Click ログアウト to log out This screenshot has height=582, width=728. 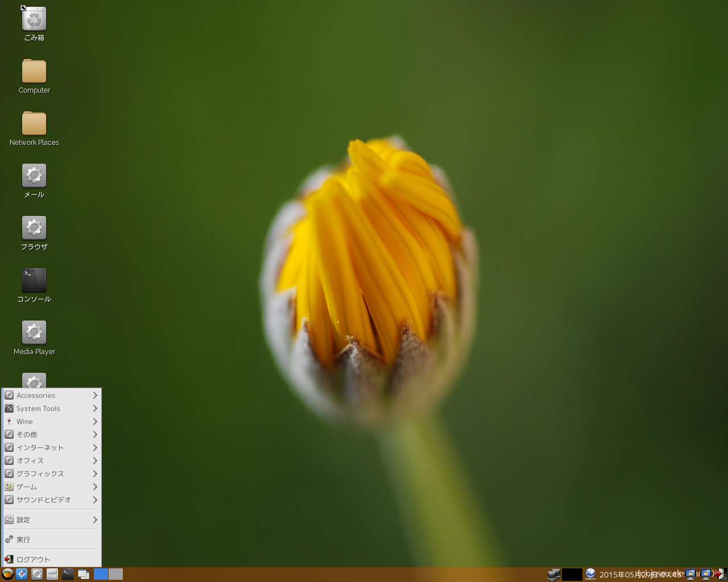click(33, 560)
